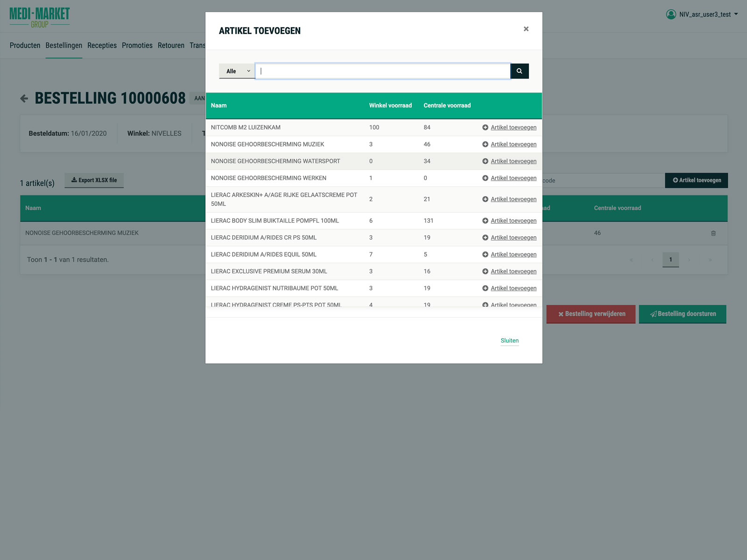Click LIERAC HYDRAGENIST NUTRIBAUME POT 50ML name
The height and width of the screenshot is (560, 747).
pos(274,288)
